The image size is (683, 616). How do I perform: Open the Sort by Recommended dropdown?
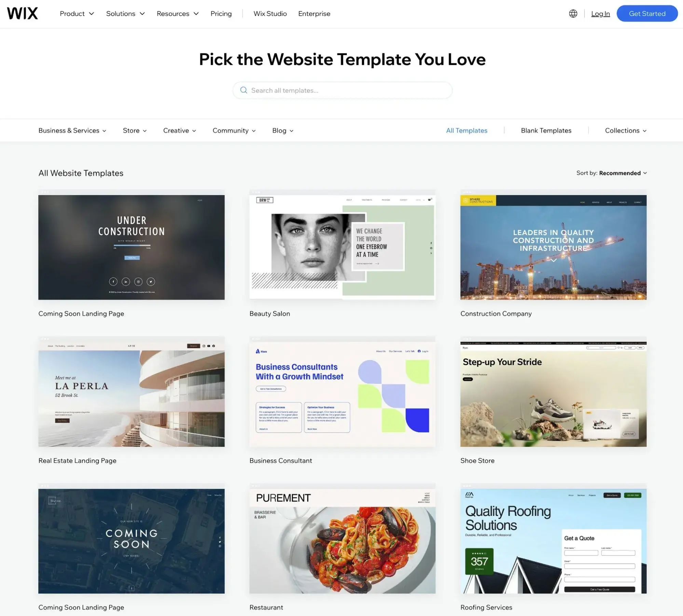(x=623, y=173)
